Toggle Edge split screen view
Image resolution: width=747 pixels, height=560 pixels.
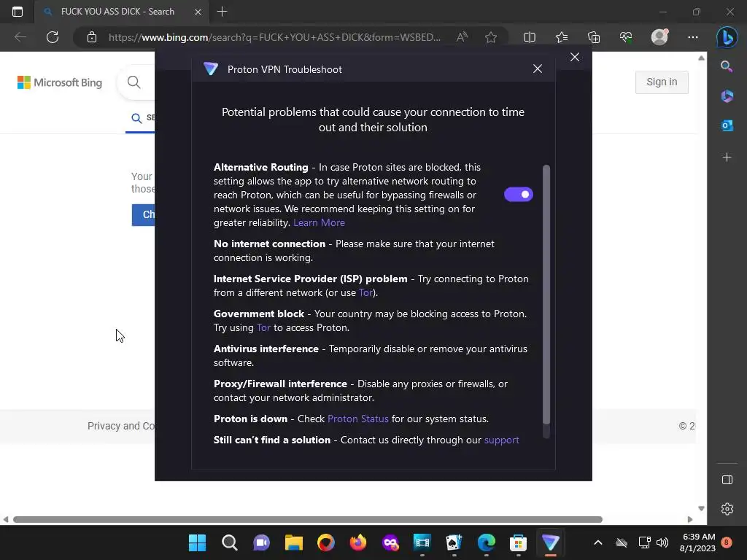coord(530,37)
